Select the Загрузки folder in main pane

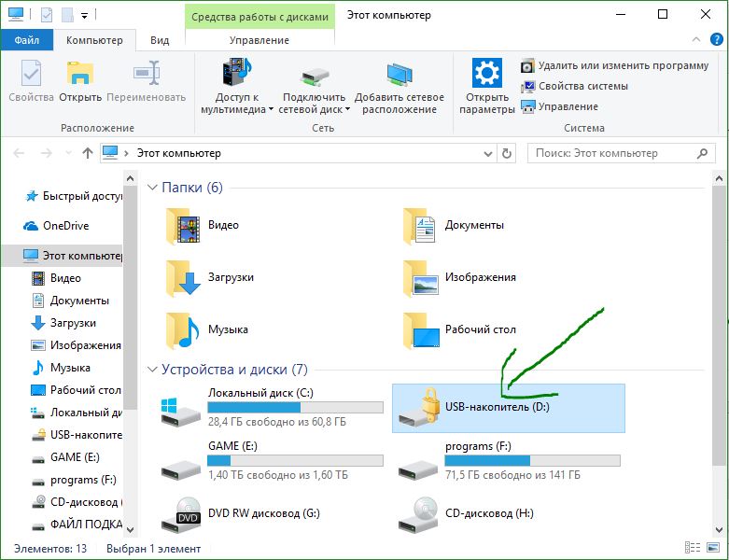pos(210,278)
